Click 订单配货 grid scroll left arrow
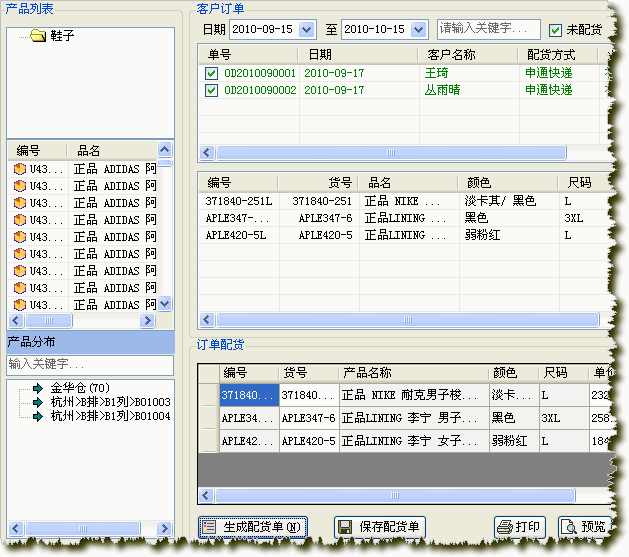The height and width of the screenshot is (557, 629). 206,496
